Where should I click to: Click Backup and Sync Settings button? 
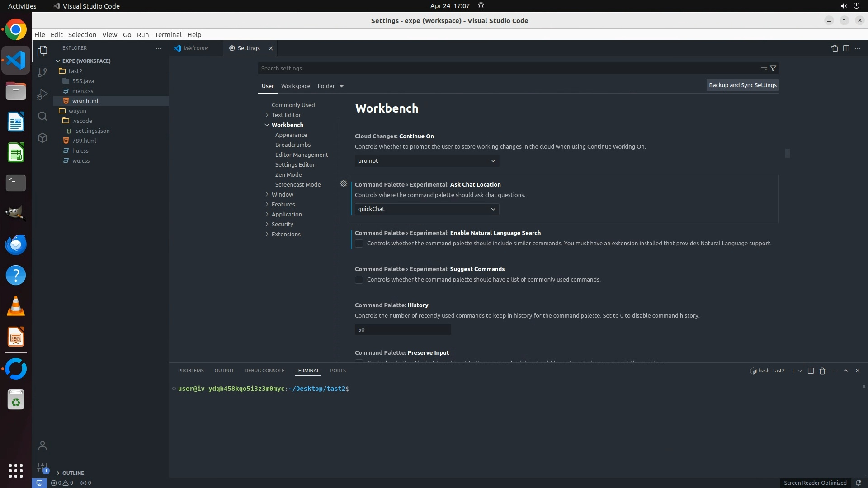click(x=742, y=85)
